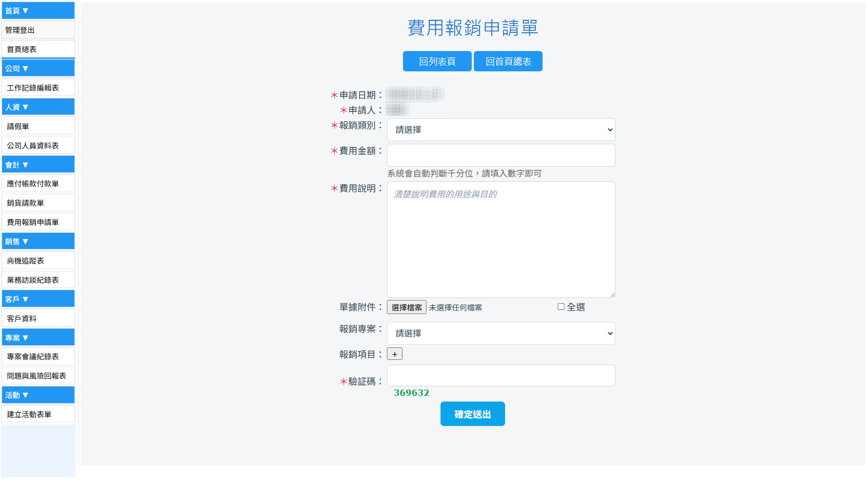Collapse the 銷售 sidebar section
Screen dimensions: 868x488
click(38, 241)
